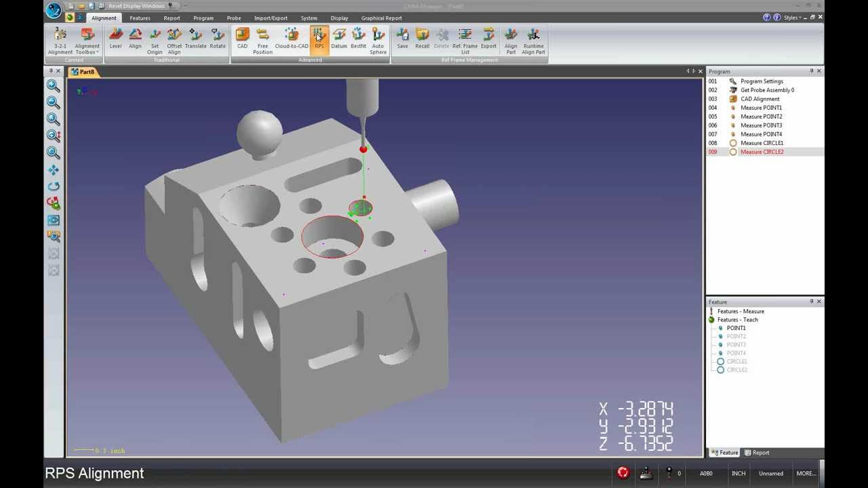Close the Feature panel
The width and height of the screenshot is (868, 488).
[x=819, y=302]
